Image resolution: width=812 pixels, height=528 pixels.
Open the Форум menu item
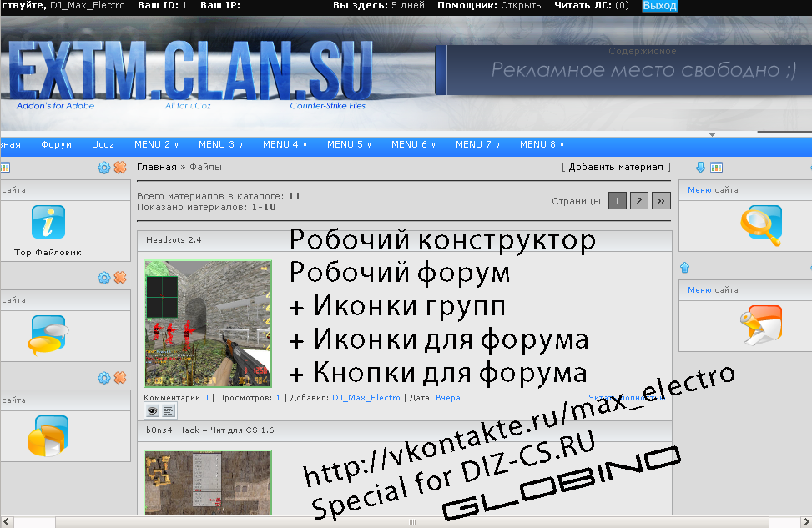tap(57, 144)
